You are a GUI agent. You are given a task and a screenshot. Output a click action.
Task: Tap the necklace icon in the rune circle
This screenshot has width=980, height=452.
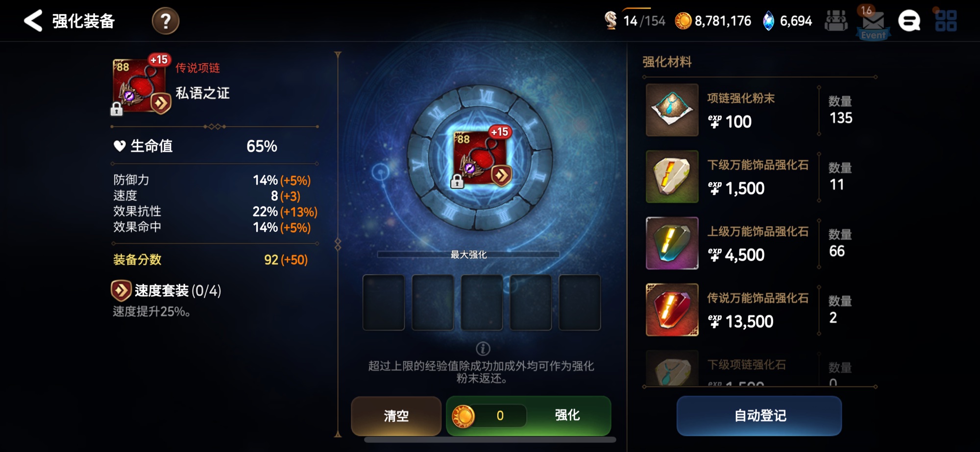point(481,159)
